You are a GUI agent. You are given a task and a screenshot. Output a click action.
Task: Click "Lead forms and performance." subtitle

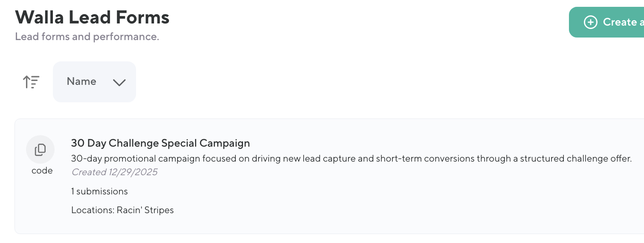[x=87, y=37]
